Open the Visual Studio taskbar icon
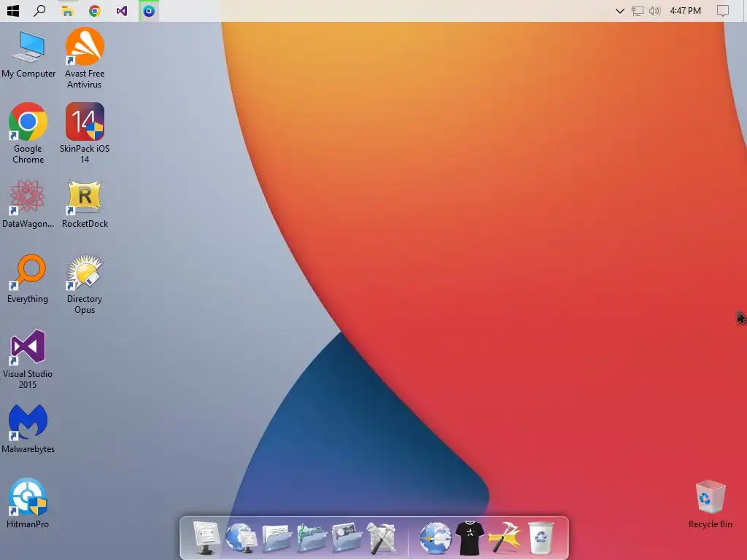The image size is (747, 560). pyautogui.click(x=122, y=10)
